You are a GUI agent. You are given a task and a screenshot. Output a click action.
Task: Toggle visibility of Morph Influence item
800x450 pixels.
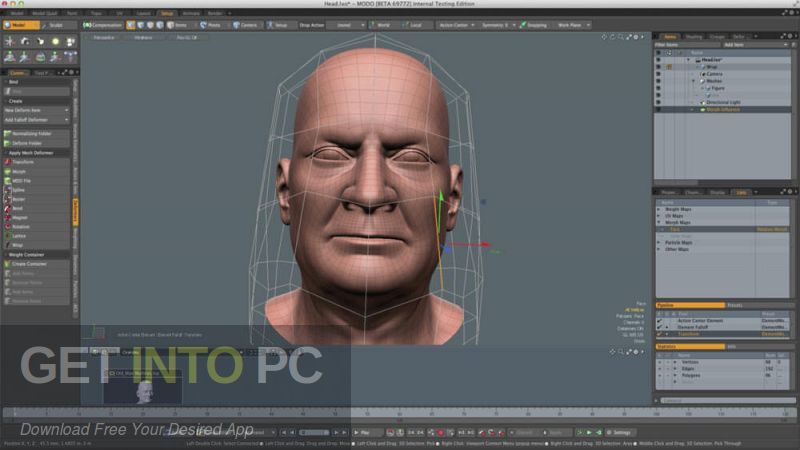tap(658, 109)
